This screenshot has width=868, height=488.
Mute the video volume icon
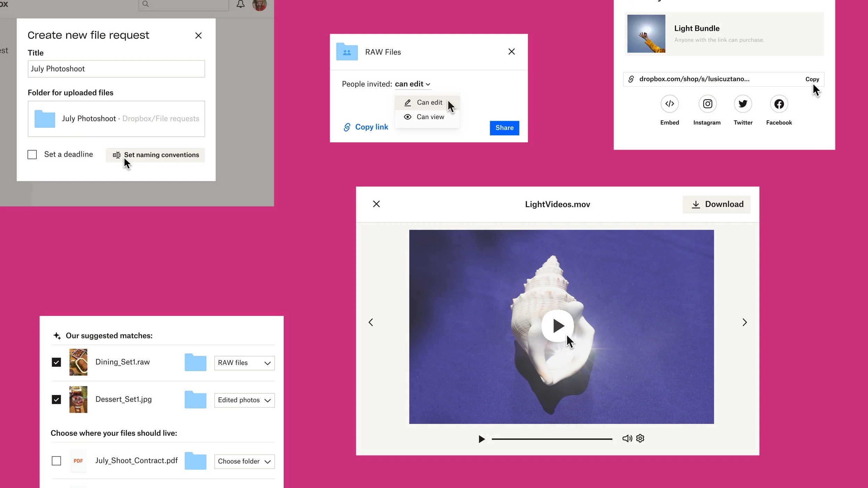tap(626, 438)
